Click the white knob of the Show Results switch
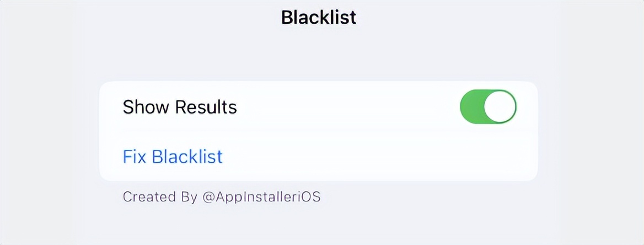The width and height of the screenshot is (644, 245). 500,106
